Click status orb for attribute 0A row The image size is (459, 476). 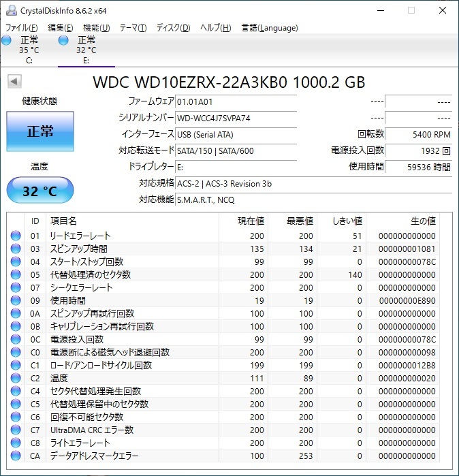click(x=16, y=314)
